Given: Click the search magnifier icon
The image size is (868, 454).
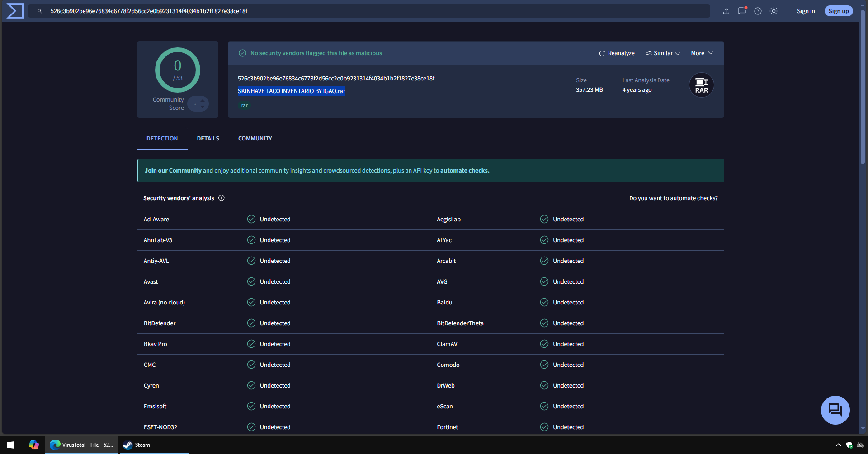Looking at the screenshot, I should (40, 11).
